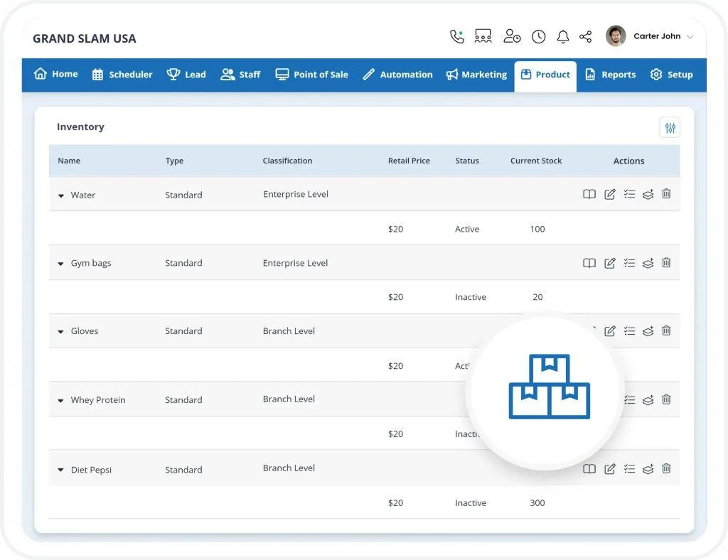Open checklist icon for Whey Protein
This screenshot has width=728, height=560.
click(630, 399)
